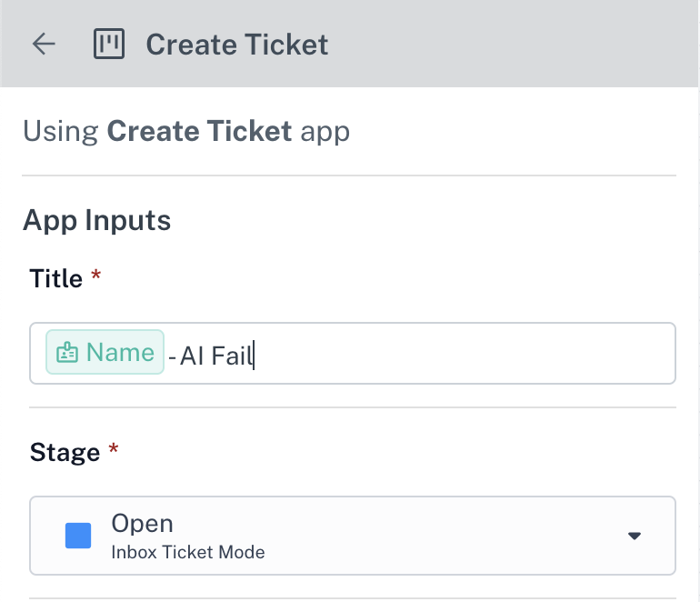This screenshot has height=602, width=700.
Task: Click the word "Using" in the subtitle
Action: click(61, 132)
